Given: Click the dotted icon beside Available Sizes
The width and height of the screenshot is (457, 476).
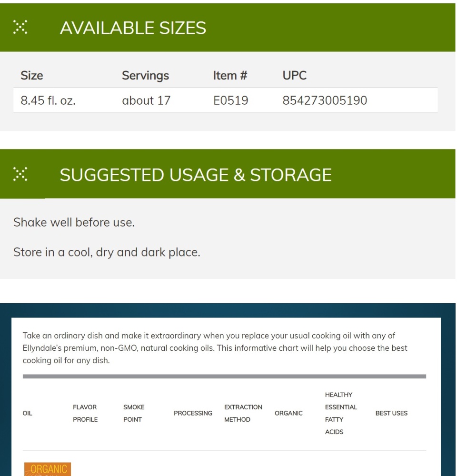Looking at the screenshot, I should (20, 27).
